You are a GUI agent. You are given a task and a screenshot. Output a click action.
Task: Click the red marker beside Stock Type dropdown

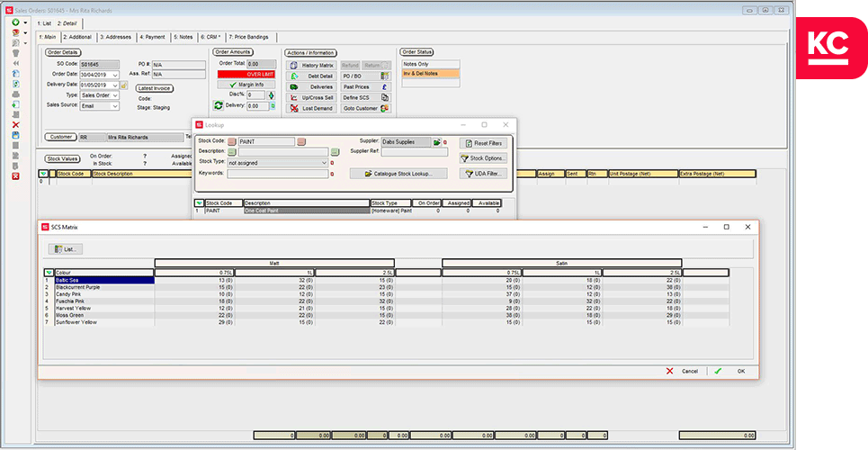pos(332,164)
